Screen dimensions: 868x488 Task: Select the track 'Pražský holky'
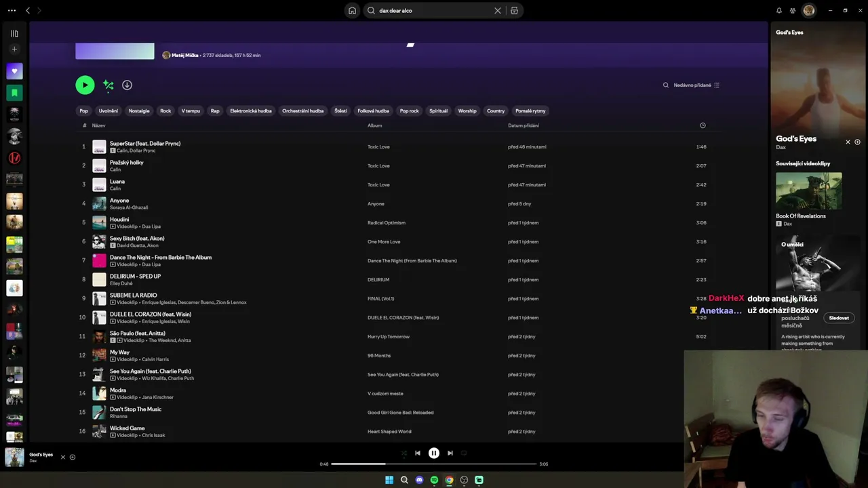tap(127, 163)
